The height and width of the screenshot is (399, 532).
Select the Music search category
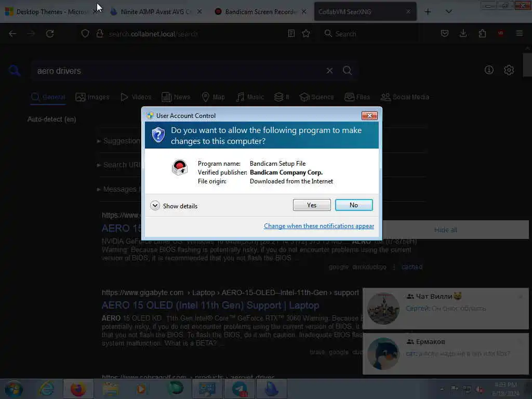point(250,97)
